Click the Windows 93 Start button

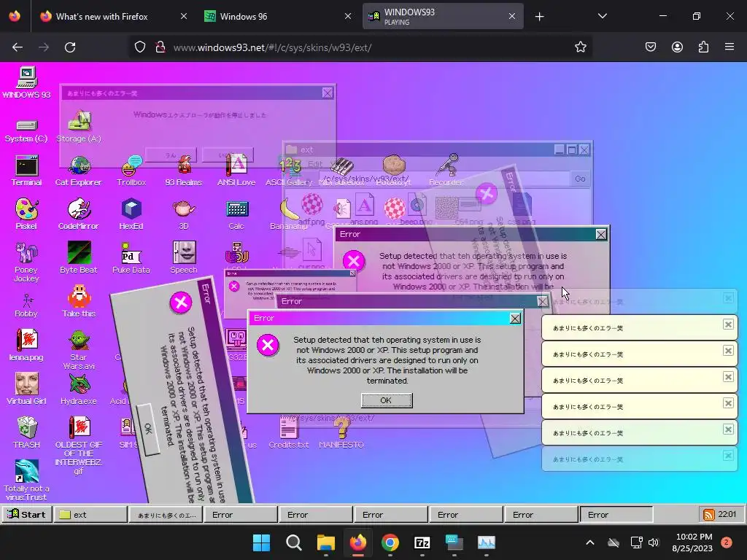[x=27, y=514]
